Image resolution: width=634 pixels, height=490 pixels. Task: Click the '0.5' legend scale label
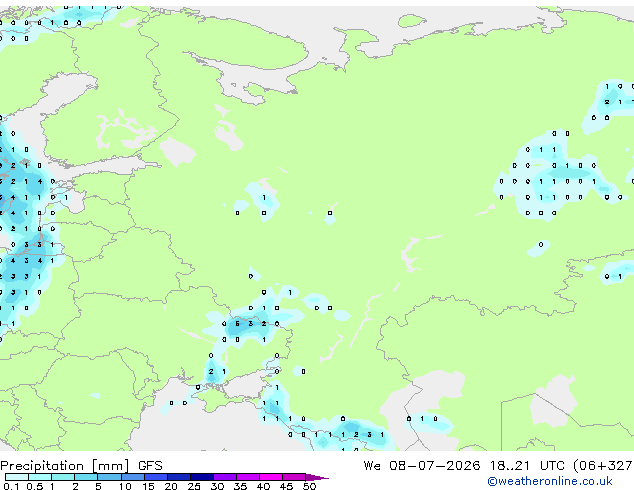[x=35, y=486]
